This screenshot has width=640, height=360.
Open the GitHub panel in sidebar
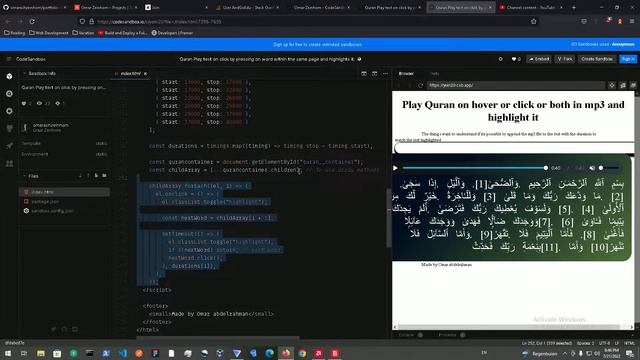(x=9, y=128)
